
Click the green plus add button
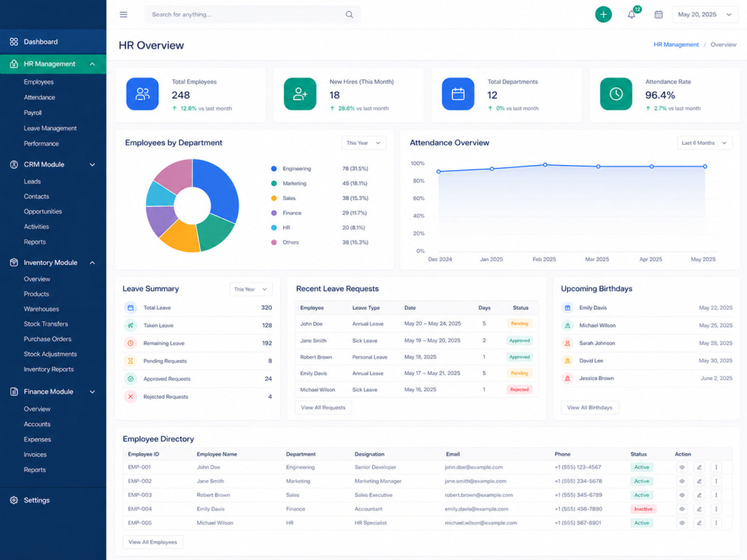tap(603, 14)
